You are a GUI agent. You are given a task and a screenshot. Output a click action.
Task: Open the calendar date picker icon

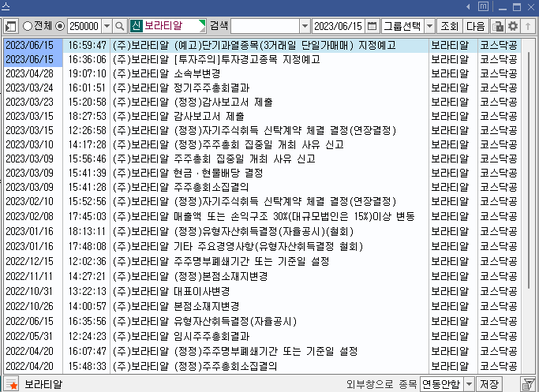coord(372,26)
